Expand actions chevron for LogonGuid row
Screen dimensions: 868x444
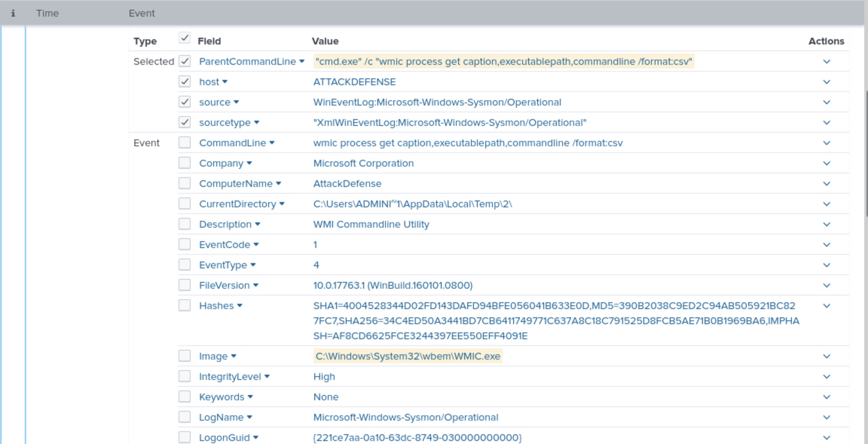(827, 438)
